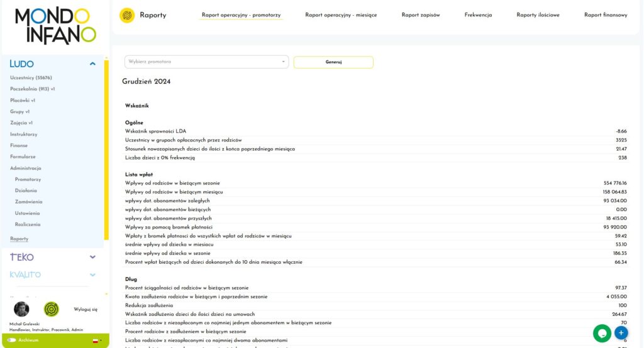
Task: Click the Redukcja zadłużenia row
Action: [376, 305]
